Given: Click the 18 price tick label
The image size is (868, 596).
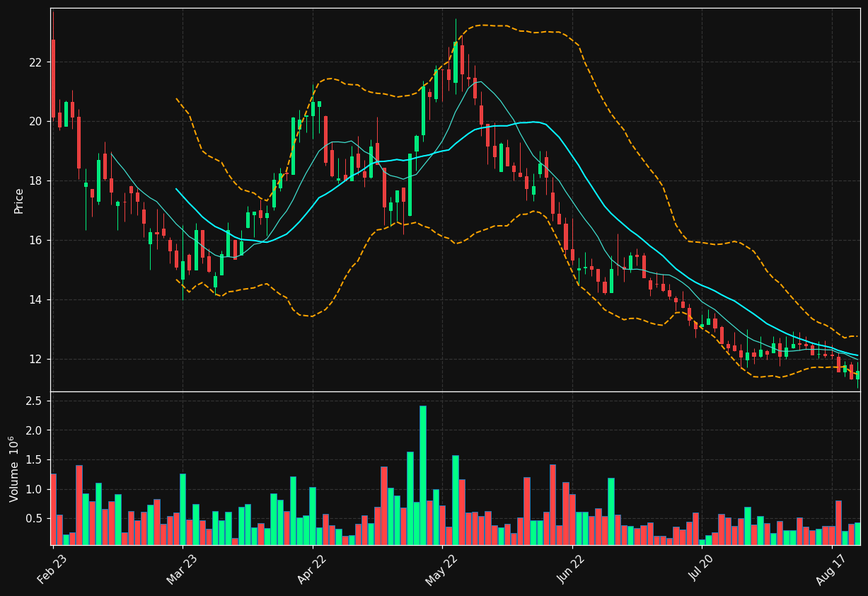Looking at the screenshot, I should [36, 181].
